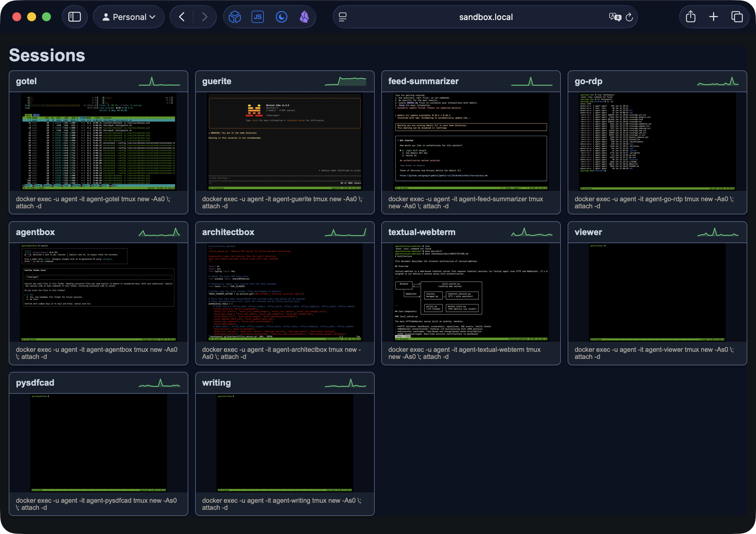Click the purple flame extension icon

304,17
